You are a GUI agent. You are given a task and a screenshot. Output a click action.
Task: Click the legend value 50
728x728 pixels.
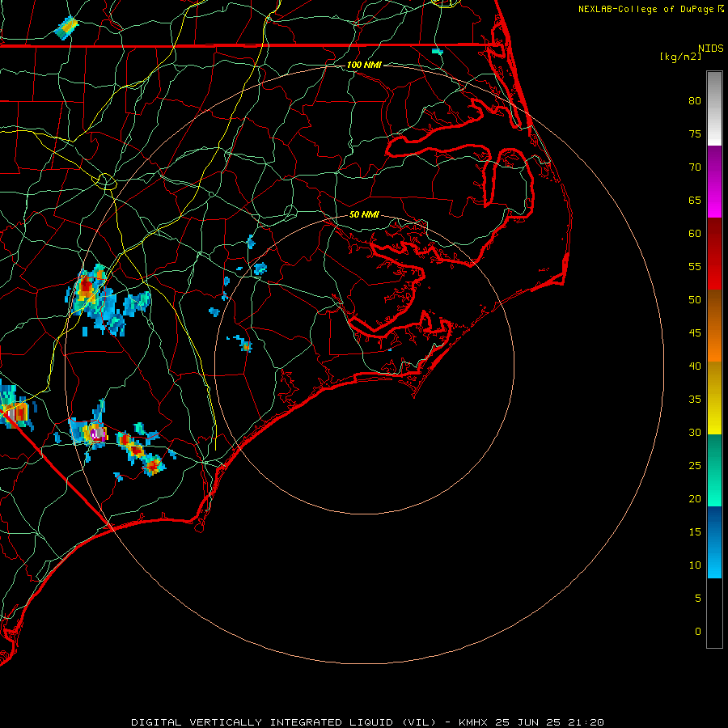pyautogui.click(x=695, y=300)
